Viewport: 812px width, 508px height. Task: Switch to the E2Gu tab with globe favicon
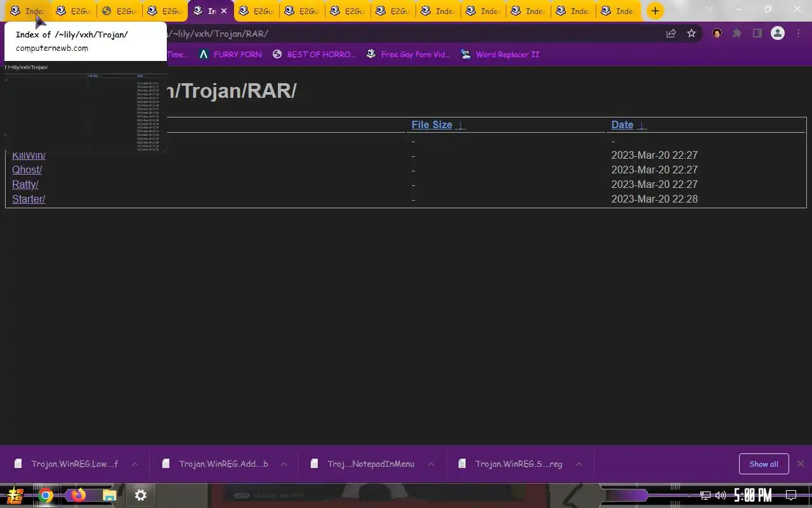[119, 11]
